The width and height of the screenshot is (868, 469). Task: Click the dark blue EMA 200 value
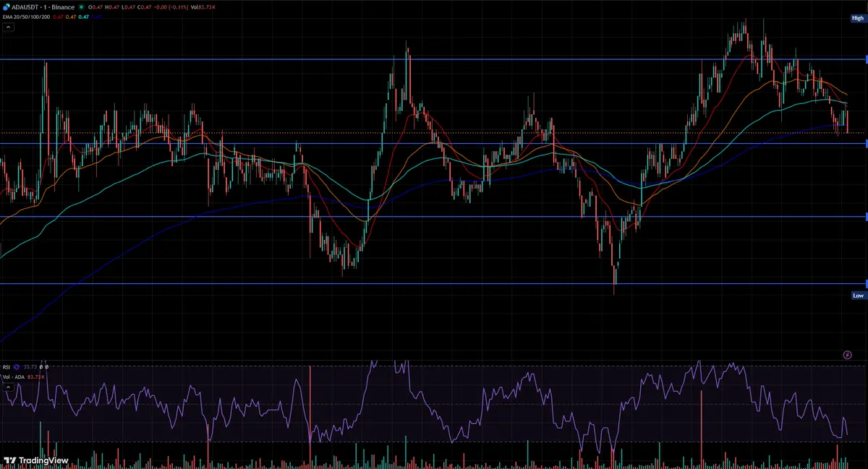[x=96, y=17]
